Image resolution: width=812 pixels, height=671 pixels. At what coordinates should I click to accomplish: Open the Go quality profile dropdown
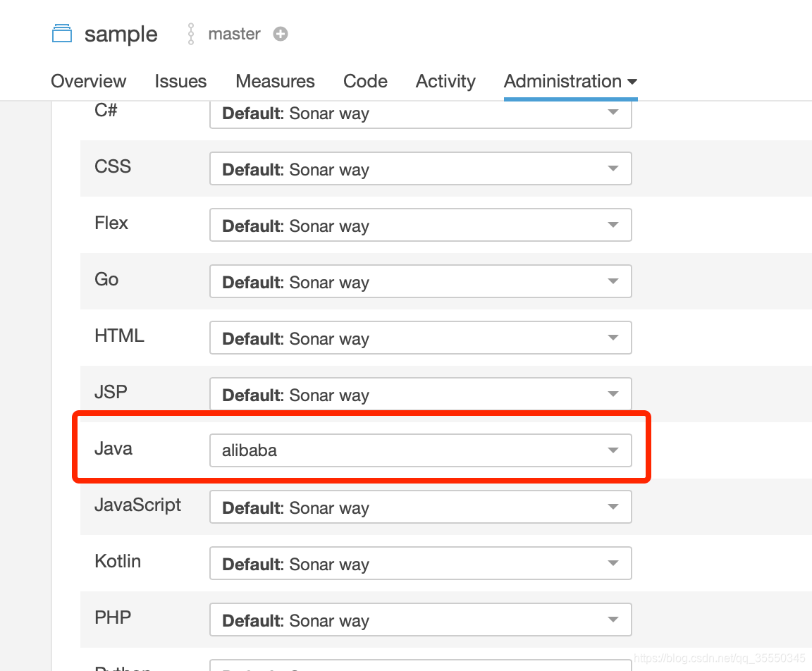pos(421,281)
